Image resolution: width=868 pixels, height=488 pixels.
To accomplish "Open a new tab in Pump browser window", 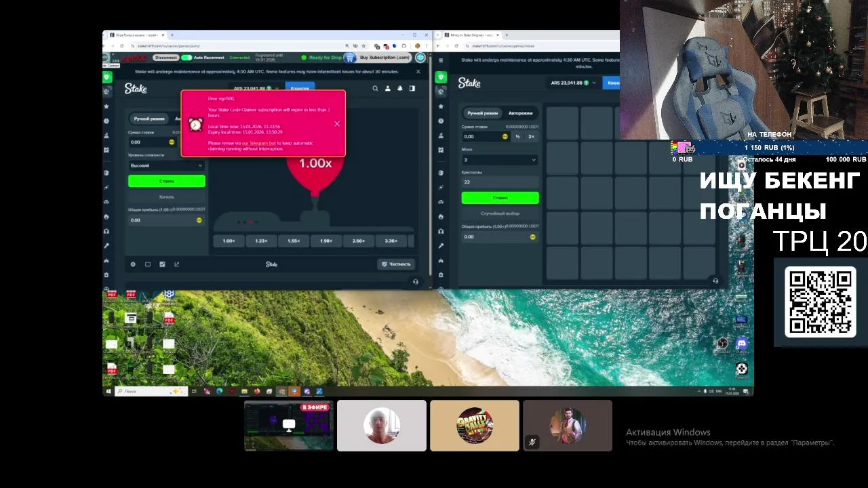I will tap(172, 35).
